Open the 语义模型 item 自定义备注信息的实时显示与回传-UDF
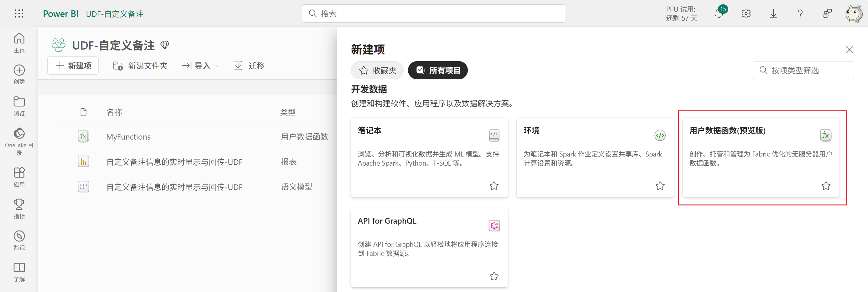The width and height of the screenshot is (868, 292). (174, 187)
